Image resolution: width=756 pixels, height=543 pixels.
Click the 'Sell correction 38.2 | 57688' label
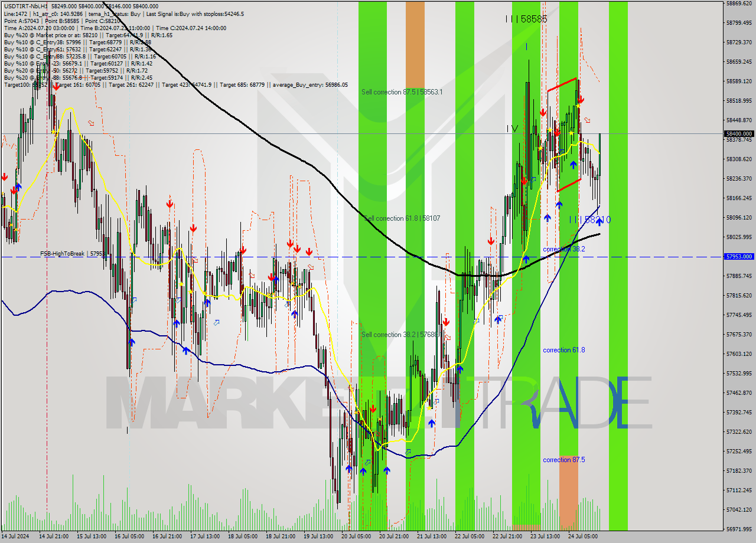tap(399, 335)
